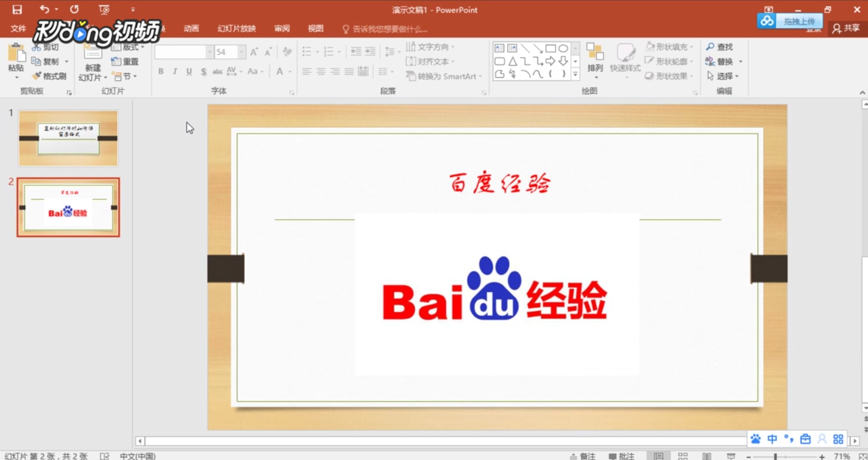The image size is (868, 460).
Task: Toggle Bold formatting
Action: (x=161, y=71)
